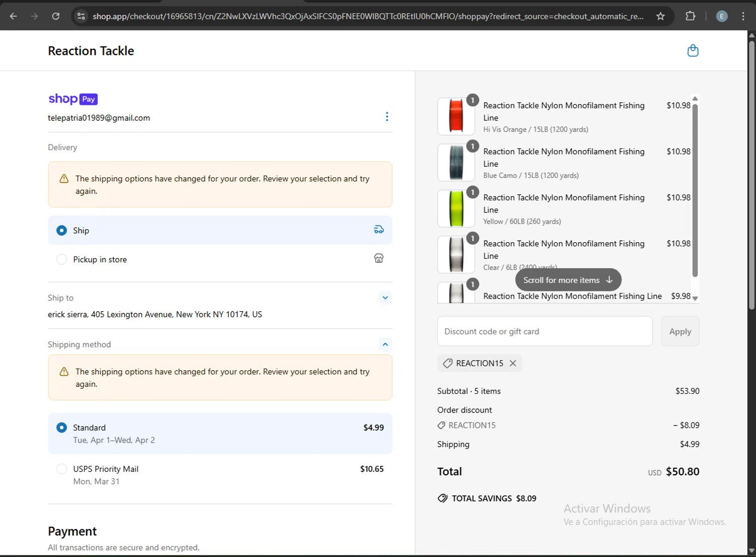Click the $50.80 total amount
This screenshot has height=557, width=756.
tap(682, 471)
